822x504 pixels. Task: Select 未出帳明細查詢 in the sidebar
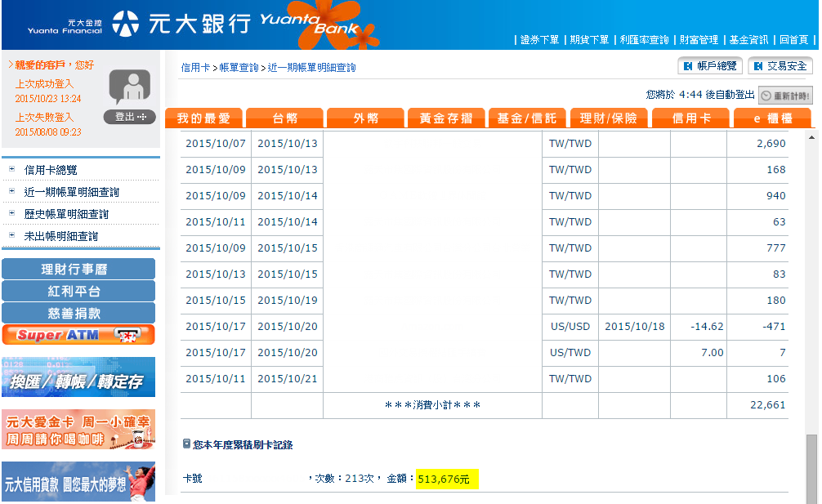tap(61, 236)
